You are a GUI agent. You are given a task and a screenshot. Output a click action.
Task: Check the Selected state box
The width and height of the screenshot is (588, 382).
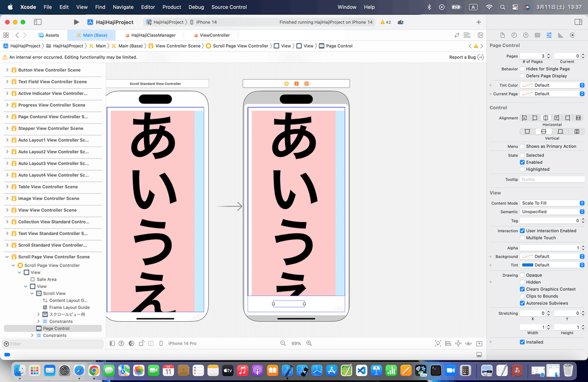tap(522, 155)
